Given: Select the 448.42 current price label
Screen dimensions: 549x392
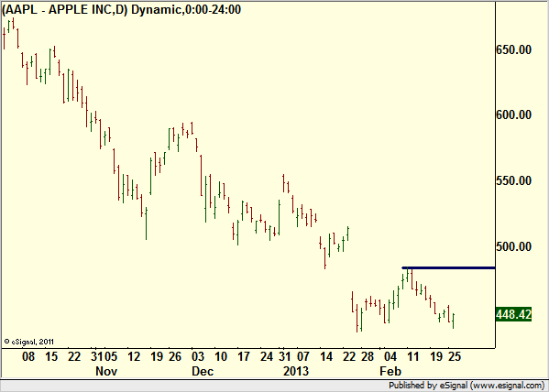Looking at the screenshot, I should (x=513, y=314).
